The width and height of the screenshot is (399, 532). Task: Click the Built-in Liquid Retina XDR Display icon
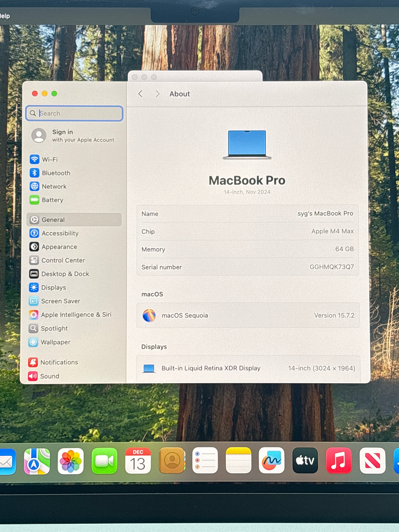pyautogui.click(x=149, y=369)
